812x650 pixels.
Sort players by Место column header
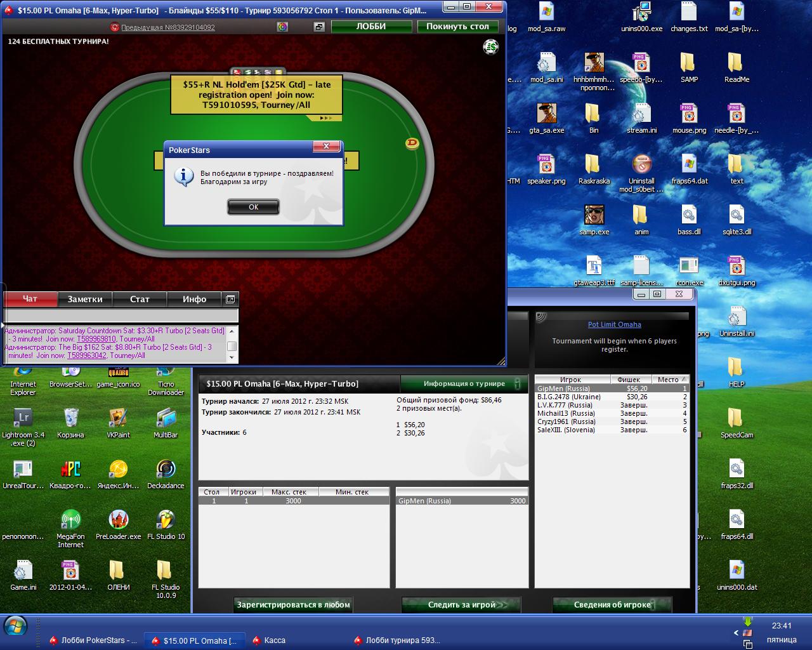(x=668, y=380)
